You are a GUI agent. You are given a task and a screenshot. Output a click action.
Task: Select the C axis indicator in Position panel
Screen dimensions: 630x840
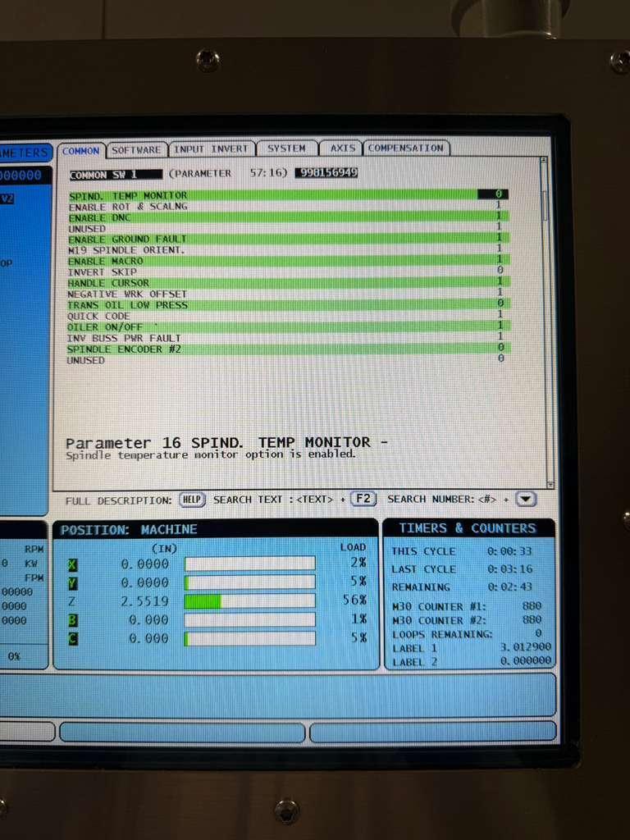(x=73, y=638)
